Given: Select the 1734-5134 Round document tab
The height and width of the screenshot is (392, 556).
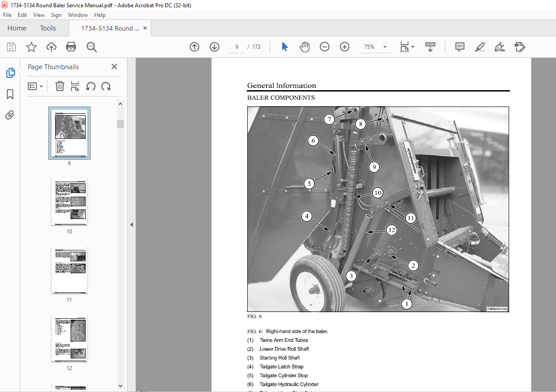Looking at the screenshot, I should coord(110,28).
